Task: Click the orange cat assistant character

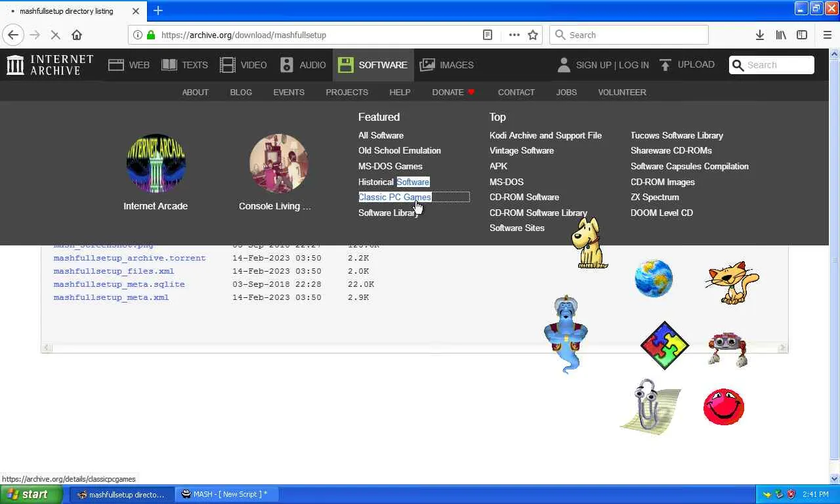Action: click(732, 282)
